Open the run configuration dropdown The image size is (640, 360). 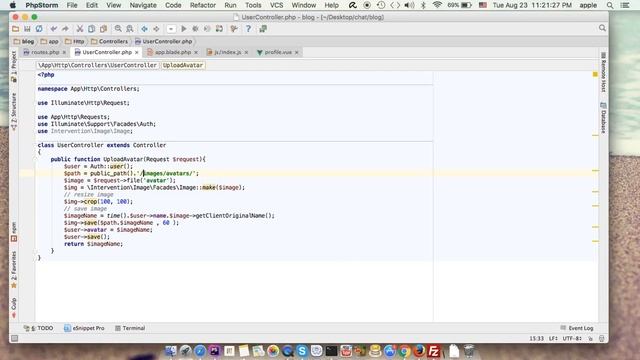click(x=171, y=29)
